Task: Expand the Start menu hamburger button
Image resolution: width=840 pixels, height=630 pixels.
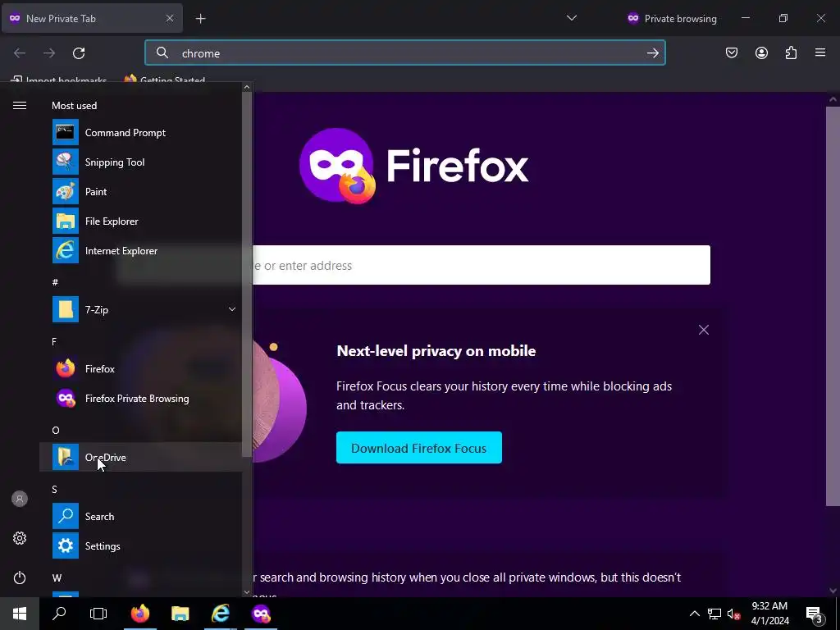Action: click(20, 106)
